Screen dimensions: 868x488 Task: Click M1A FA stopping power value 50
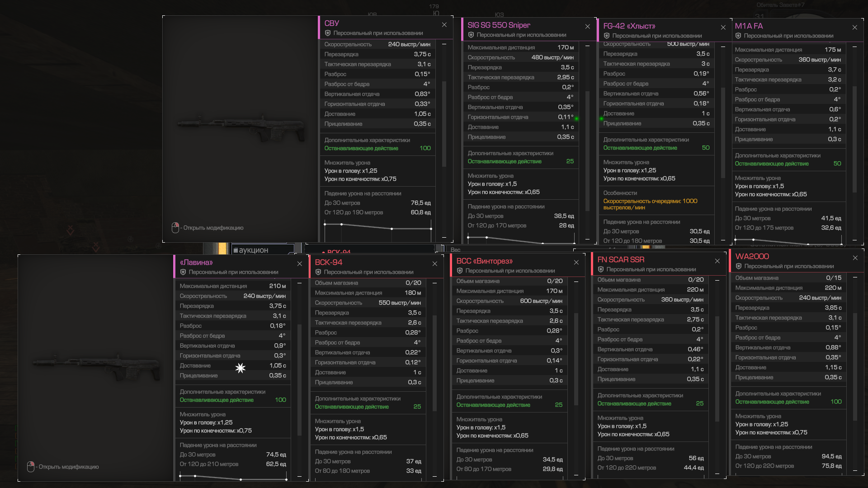[x=837, y=164]
